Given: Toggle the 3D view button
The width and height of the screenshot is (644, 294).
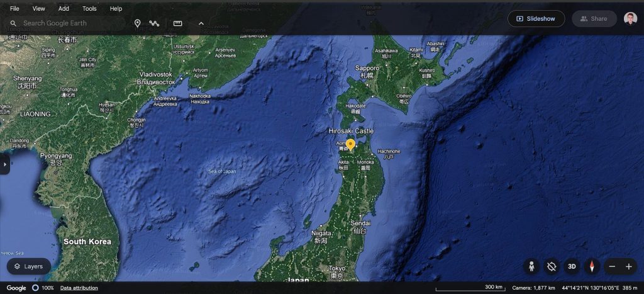Looking at the screenshot, I should 572,266.
